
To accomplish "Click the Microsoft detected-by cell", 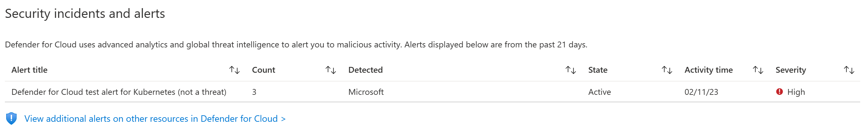I will pyautogui.click(x=366, y=92).
